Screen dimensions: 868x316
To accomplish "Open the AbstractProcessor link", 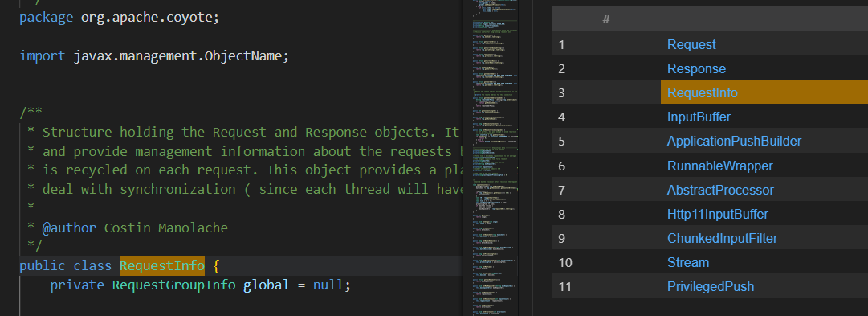I will [720, 190].
